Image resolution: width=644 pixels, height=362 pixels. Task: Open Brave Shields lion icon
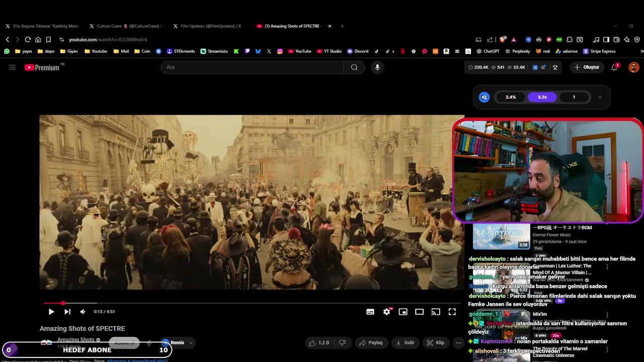[x=503, y=39]
